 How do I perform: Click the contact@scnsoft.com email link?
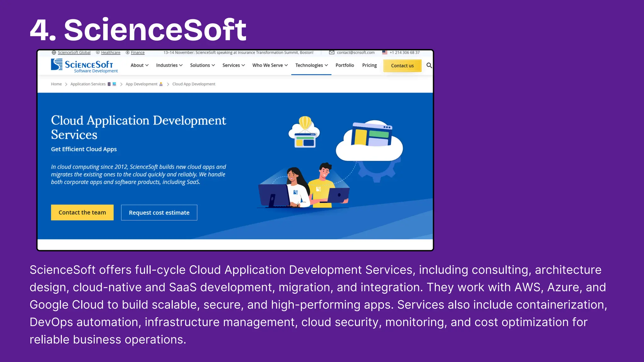pyautogui.click(x=356, y=52)
